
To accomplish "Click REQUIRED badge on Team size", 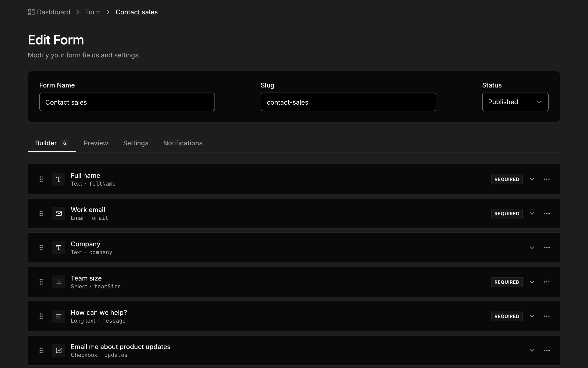I will 507,282.
